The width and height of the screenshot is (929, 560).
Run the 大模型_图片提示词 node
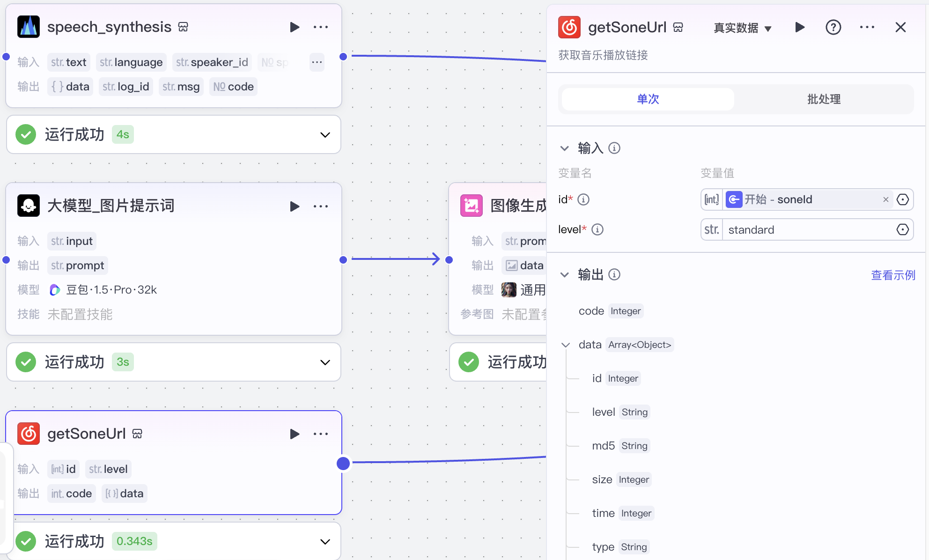point(295,206)
